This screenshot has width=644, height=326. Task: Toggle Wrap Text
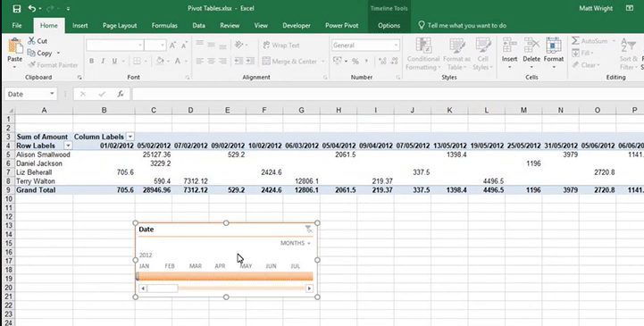281,46
